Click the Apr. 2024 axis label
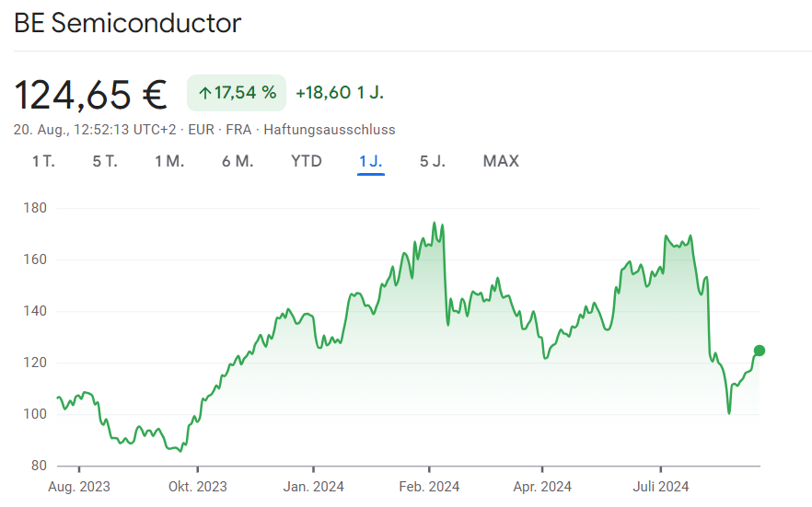This screenshot has width=812, height=507. [x=542, y=487]
